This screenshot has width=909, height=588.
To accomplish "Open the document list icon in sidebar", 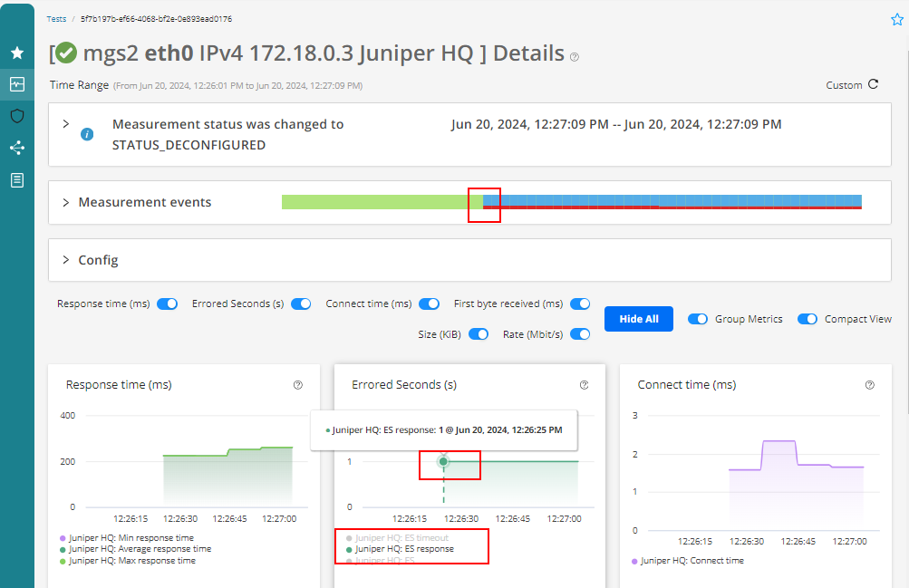I will tap(17, 180).
